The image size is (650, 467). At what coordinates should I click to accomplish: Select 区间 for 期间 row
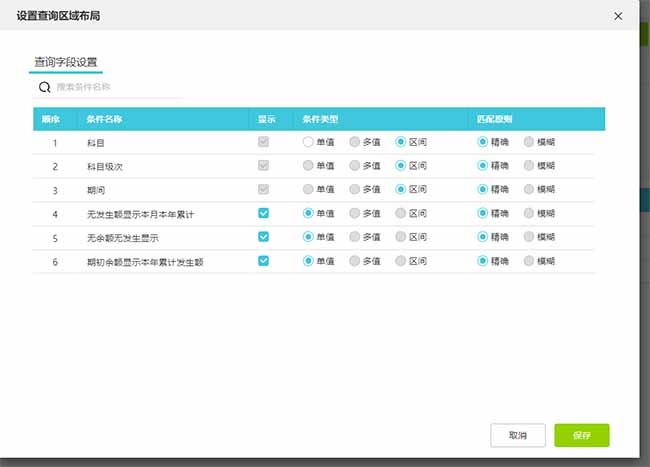400,189
